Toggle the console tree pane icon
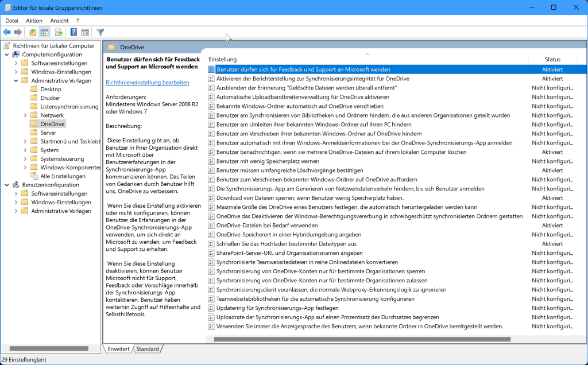588x365 pixels. (44, 32)
